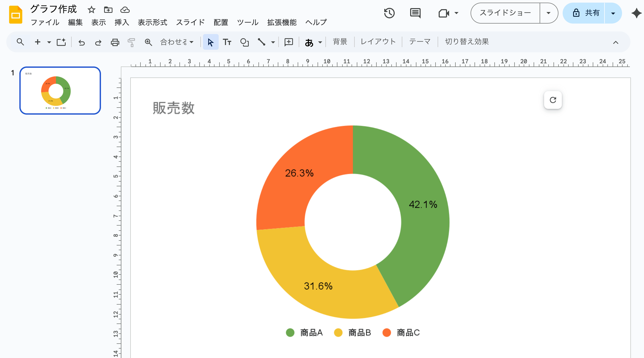The width and height of the screenshot is (644, 358).
Task: Open the comment history panel
Action: [415, 13]
